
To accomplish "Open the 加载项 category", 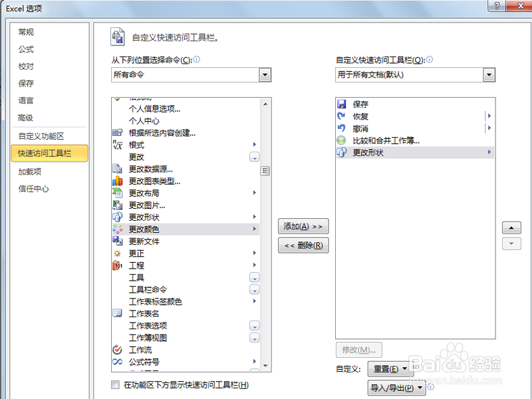I will (30, 172).
